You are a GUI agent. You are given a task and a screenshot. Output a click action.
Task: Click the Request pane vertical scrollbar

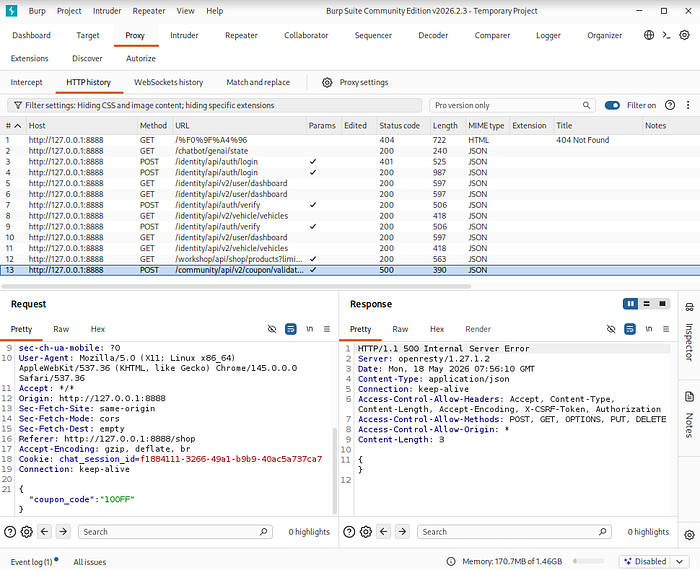[x=334, y=471]
